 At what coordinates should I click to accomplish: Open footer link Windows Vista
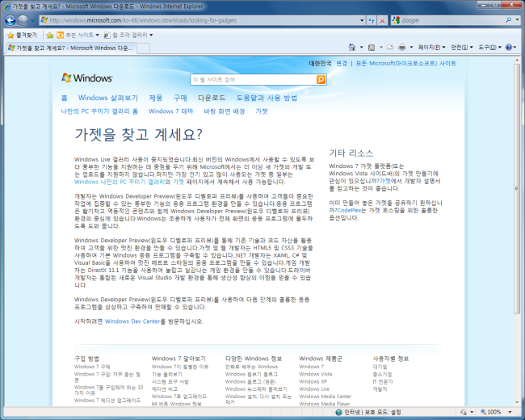(x=315, y=374)
